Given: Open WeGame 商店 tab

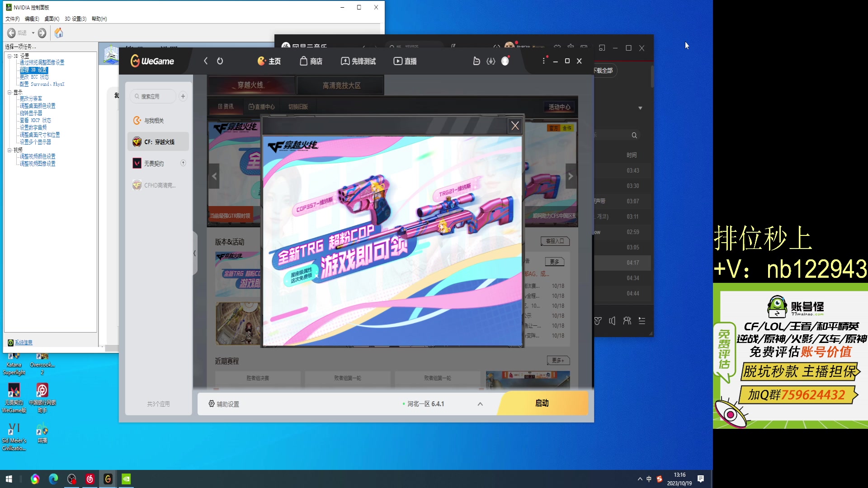Looking at the screenshot, I should [x=311, y=61].
